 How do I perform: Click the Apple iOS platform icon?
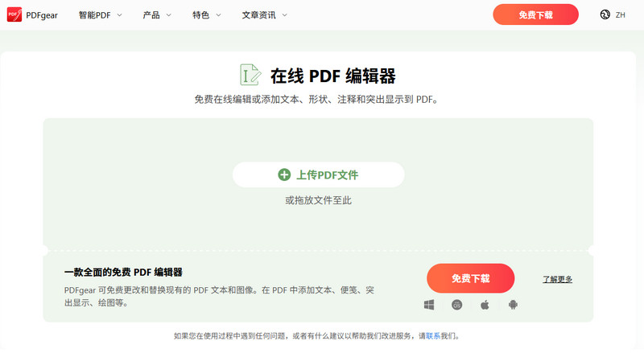pyautogui.click(x=485, y=305)
